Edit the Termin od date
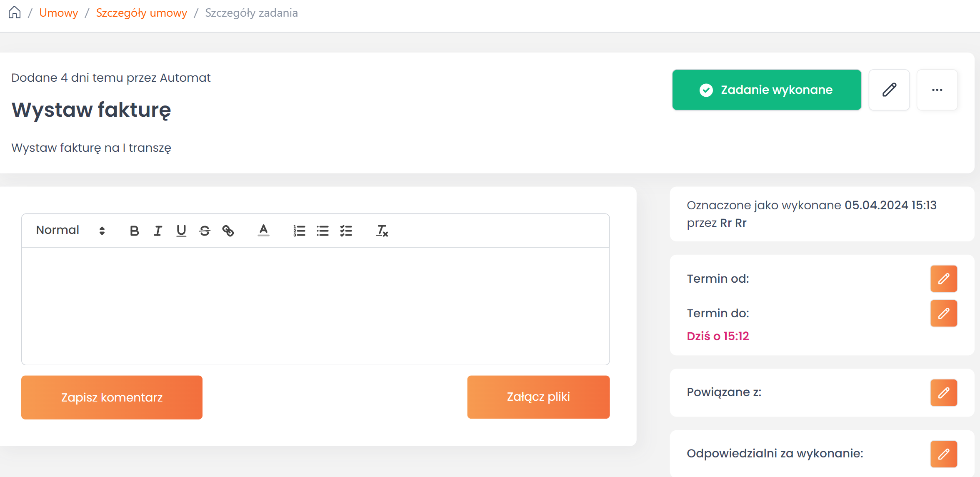980x477 pixels. coord(943,279)
